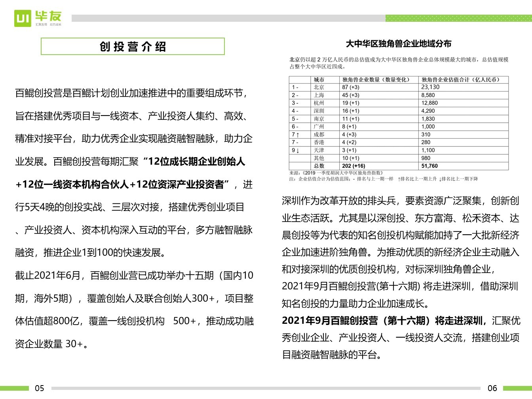532x399 pixels.
Task: Click the 南京 city cell
Action: click(x=319, y=119)
